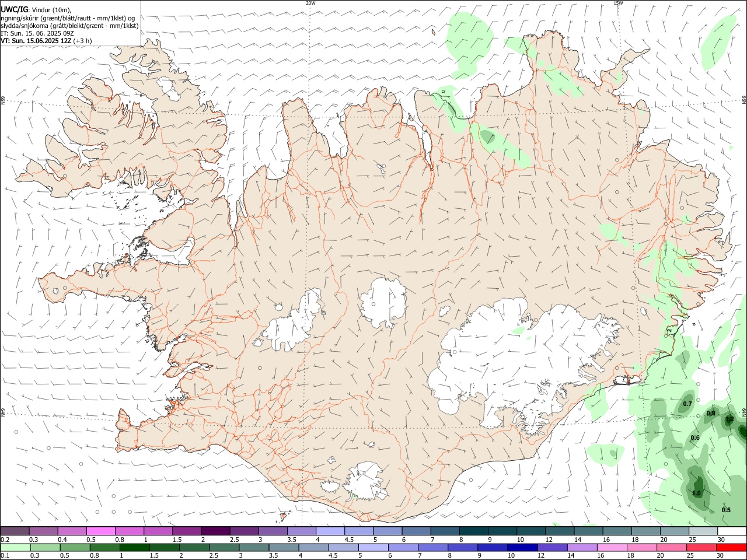Click the 'UWC/IG' title text

click(15, 9)
